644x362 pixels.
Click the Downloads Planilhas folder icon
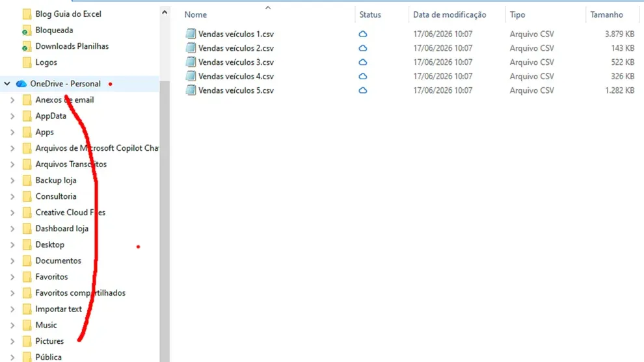pyautogui.click(x=27, y=46)
